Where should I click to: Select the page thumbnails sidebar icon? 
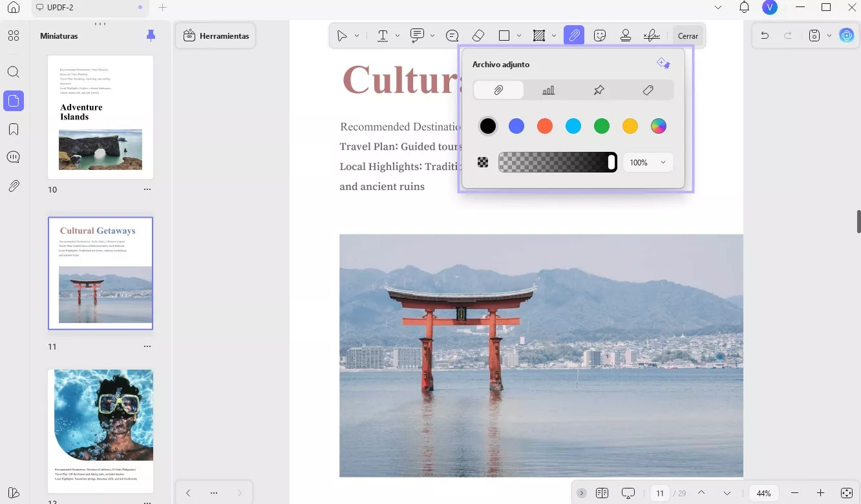(x=14, y=101)
